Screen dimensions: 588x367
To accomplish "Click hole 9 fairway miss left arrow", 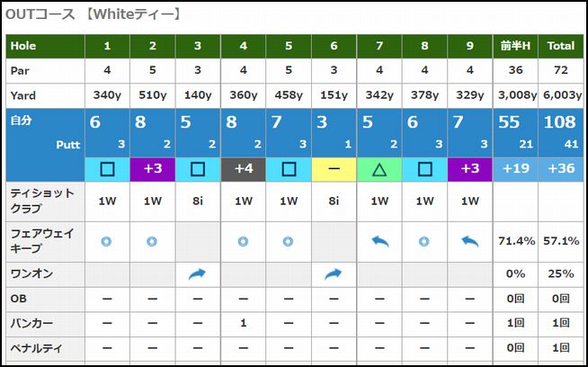I will click(470, 241).
